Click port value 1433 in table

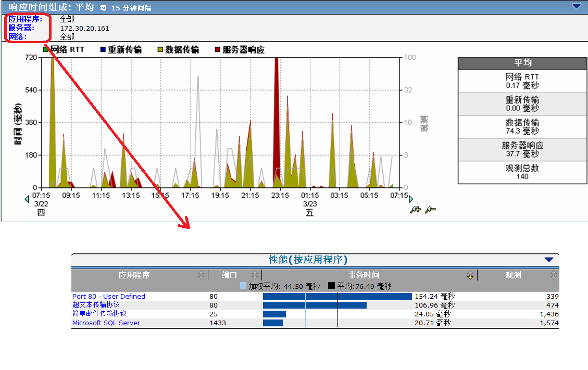click(218, 323)
